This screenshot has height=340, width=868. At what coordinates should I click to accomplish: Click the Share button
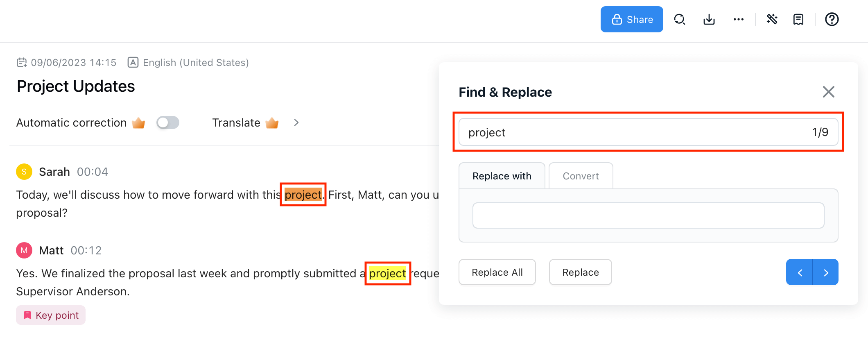click(x=631, y=19)
